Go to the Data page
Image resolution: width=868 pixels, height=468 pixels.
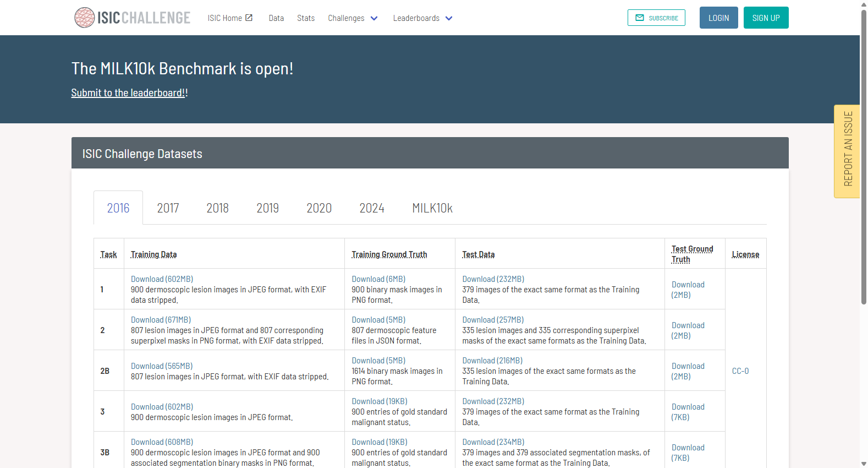276,18
